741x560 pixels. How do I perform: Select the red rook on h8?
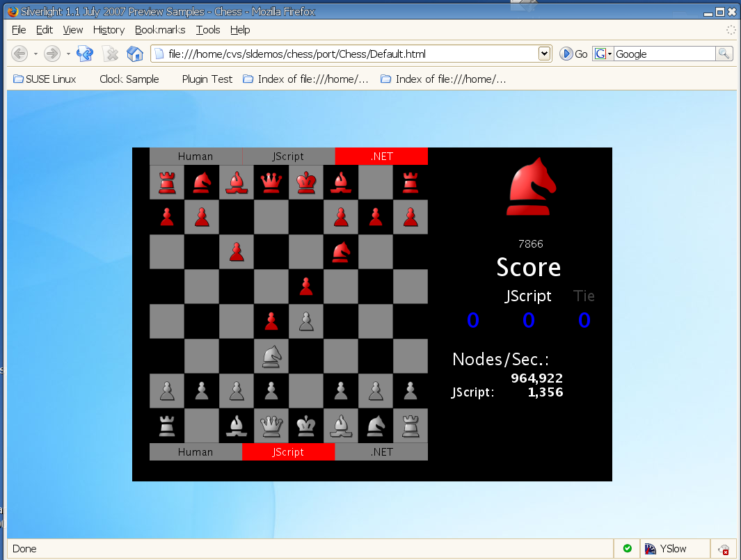click(411, 182)
